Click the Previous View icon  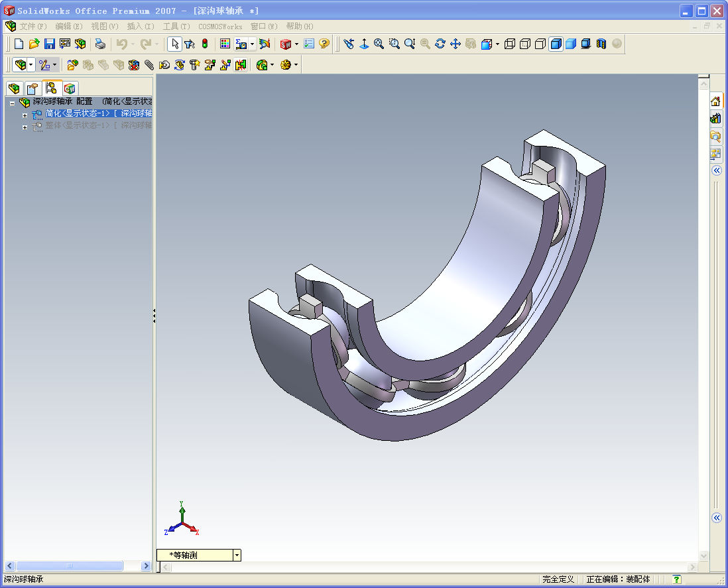[349, 44]
